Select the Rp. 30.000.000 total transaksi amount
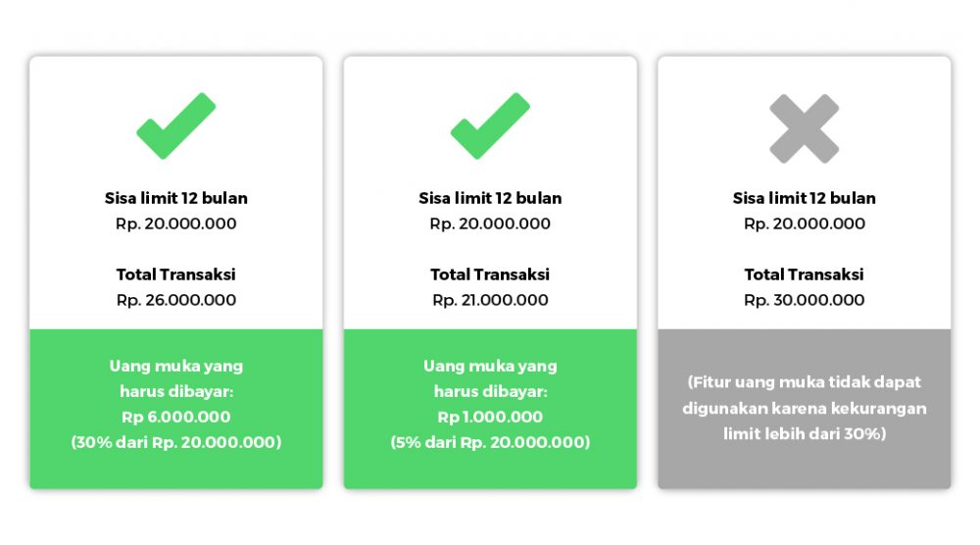The image size is (980, 545). (804, 300)
